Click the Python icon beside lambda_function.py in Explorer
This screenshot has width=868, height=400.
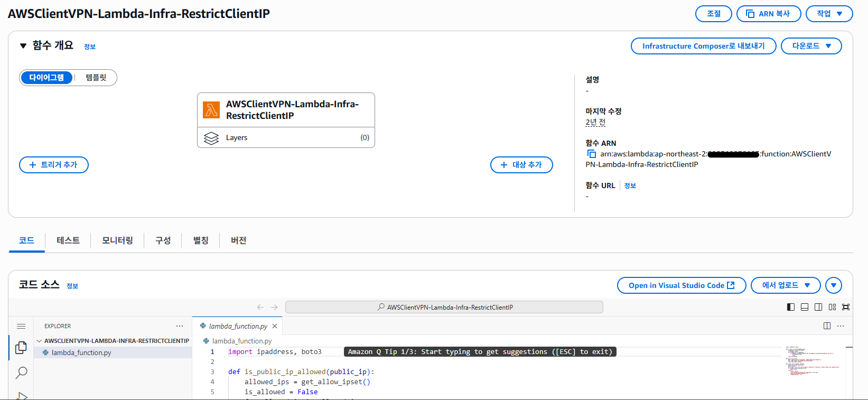pos(46,352)
